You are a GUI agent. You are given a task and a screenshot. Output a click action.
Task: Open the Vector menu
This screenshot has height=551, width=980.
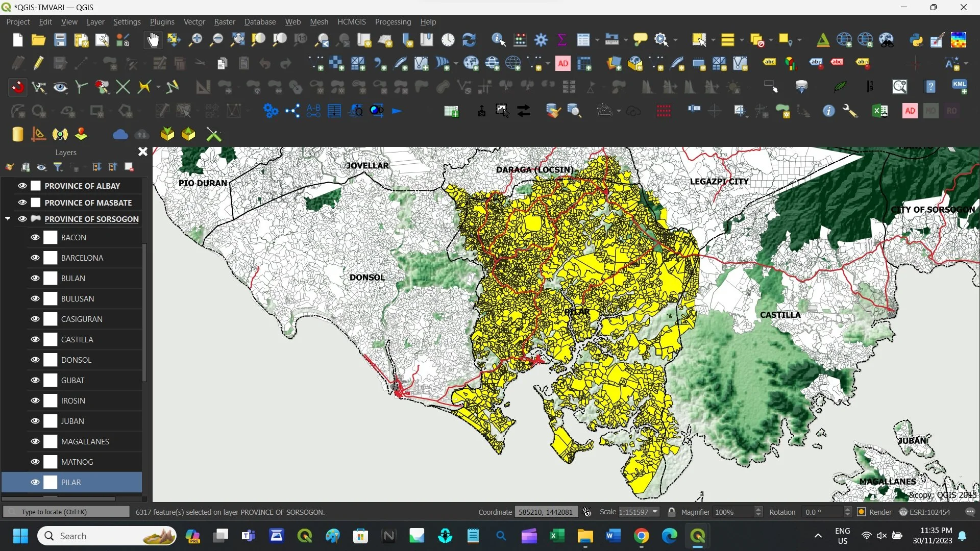[194, 22]
